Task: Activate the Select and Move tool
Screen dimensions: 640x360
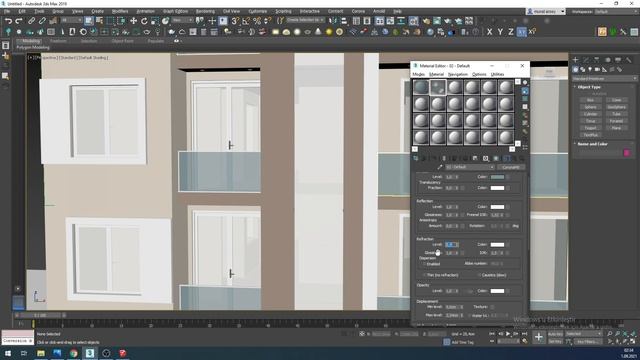Action: 133,21
